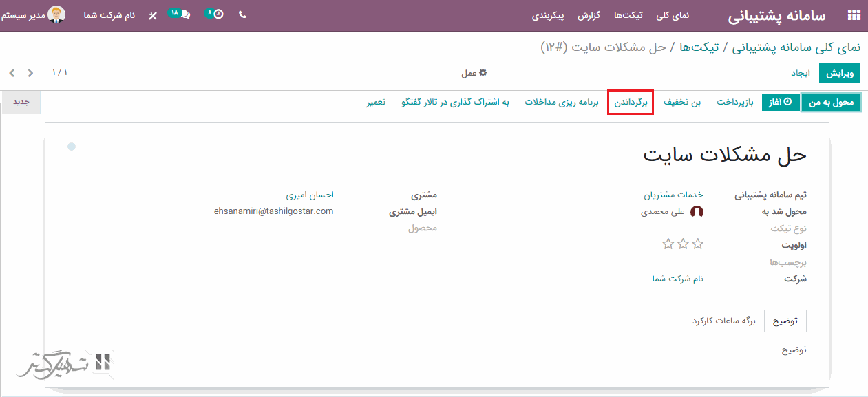This screenshot has width=868, height=397.
Task: Go to next record using pager arrow
Action: [x=12, y=73]
